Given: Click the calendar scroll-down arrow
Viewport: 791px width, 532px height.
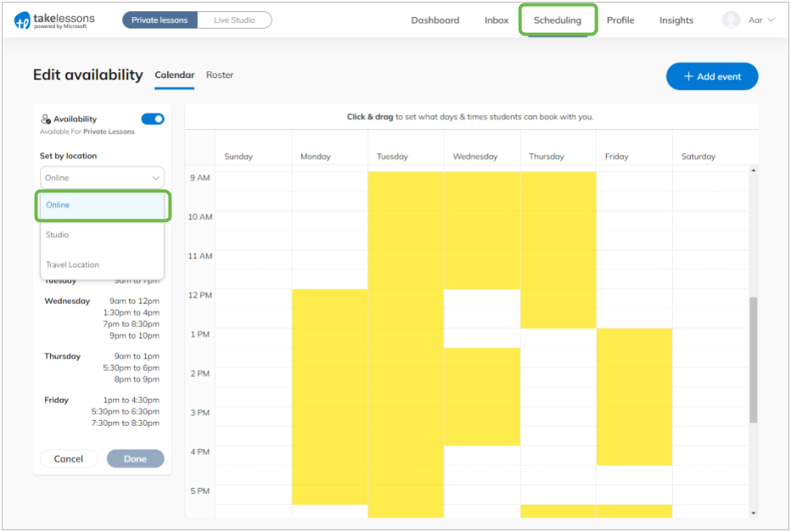Looking at the screenshot, I should [x=753, y=513].
